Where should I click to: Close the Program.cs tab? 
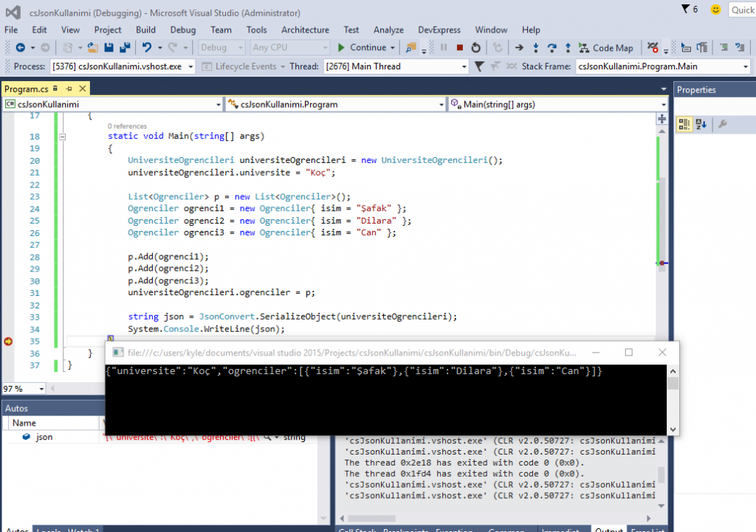83,89
